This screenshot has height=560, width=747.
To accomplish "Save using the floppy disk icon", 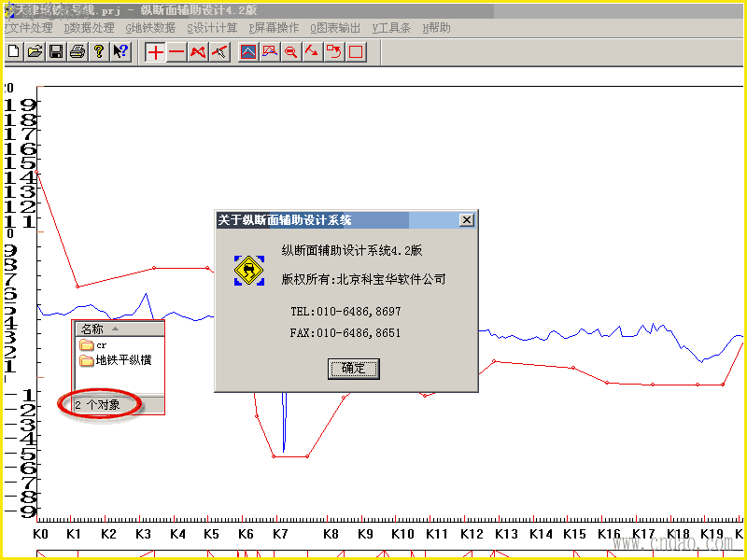I will 56,51.
